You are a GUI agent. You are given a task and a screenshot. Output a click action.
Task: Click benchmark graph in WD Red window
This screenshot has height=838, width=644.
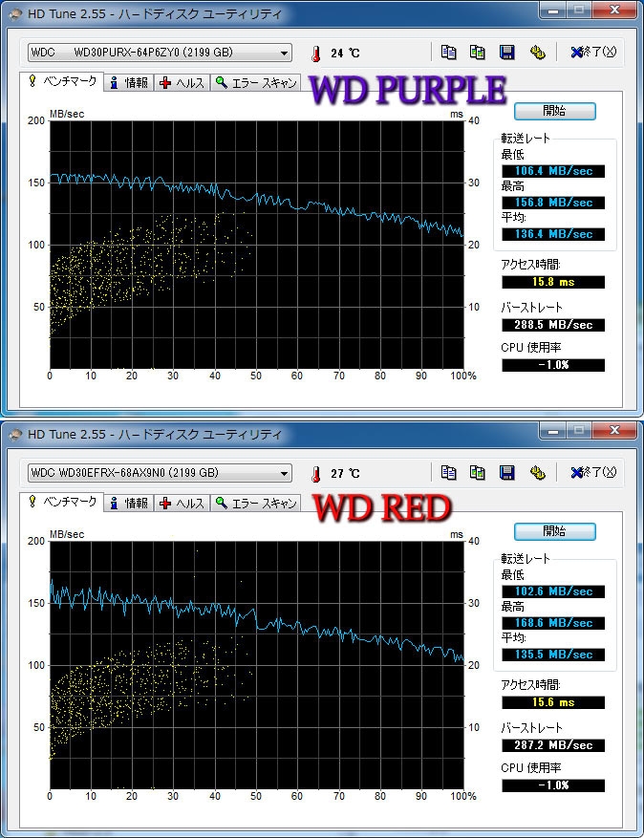pyautogui.click(x=256, y=665)
